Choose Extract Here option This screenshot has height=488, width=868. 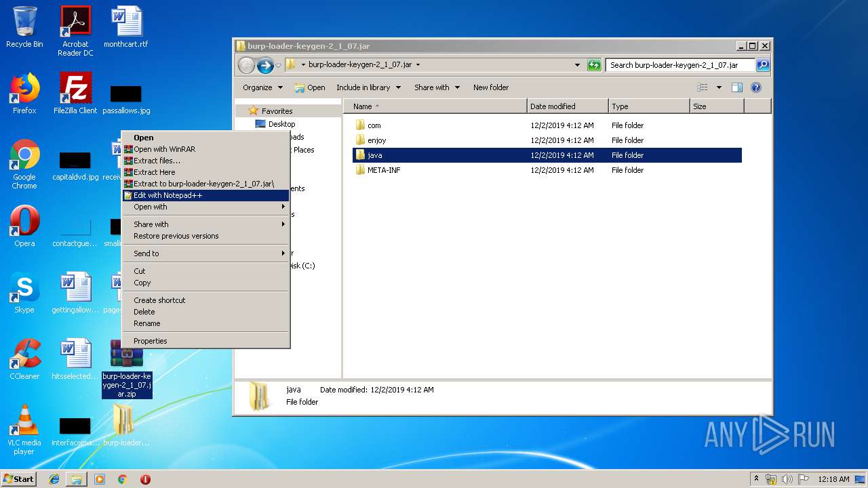coord(206,172)
